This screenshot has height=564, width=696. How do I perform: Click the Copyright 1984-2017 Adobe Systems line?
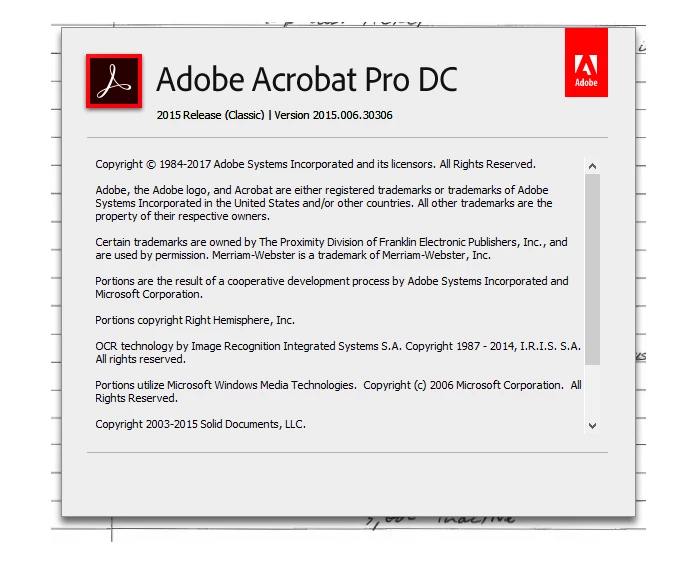click(x=315, y=164)
